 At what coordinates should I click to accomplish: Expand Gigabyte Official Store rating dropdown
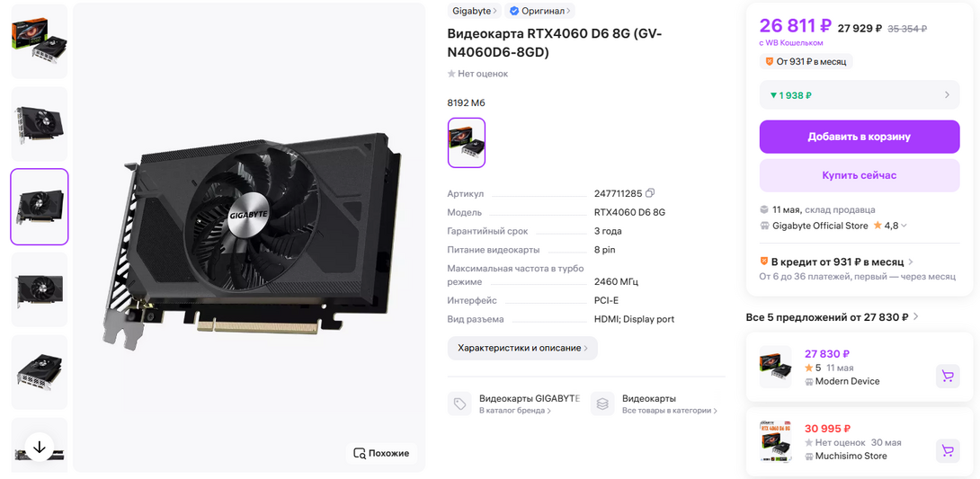(904, 226)
